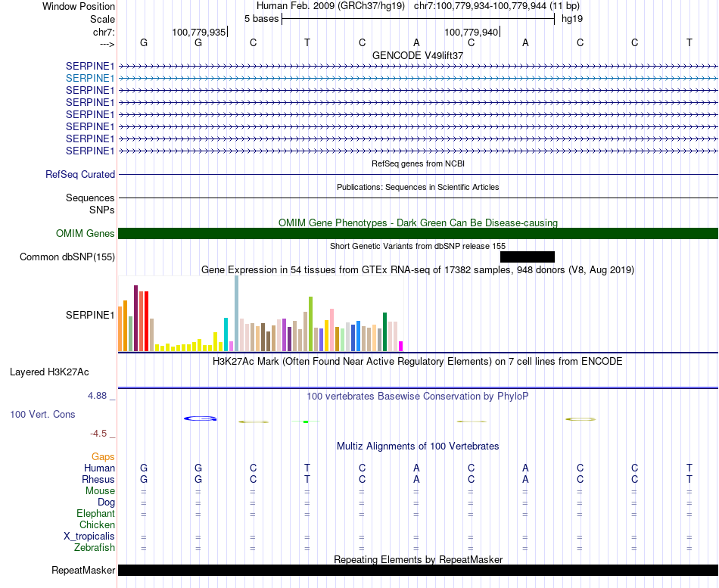Click the tallest pale blue GTEx bar
This screenshot has width=719, height=588.
pyautogui.click(x=237, y=313)
